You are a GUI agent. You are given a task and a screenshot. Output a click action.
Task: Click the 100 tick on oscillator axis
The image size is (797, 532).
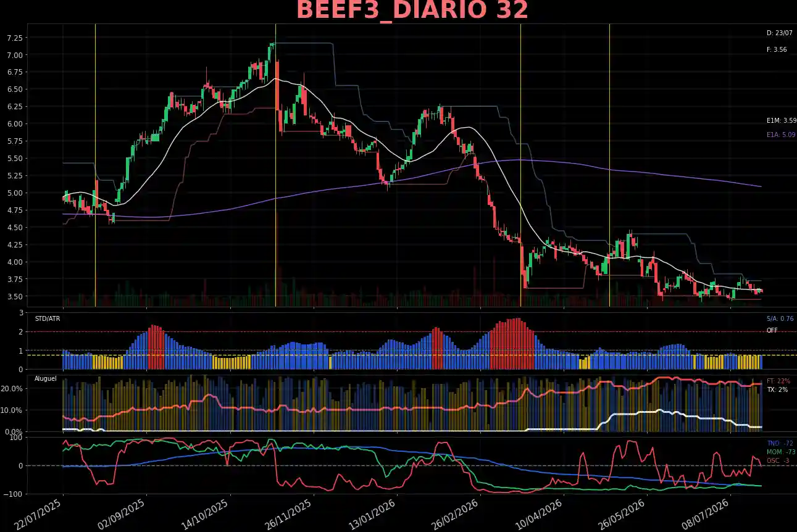coord(17,438)
